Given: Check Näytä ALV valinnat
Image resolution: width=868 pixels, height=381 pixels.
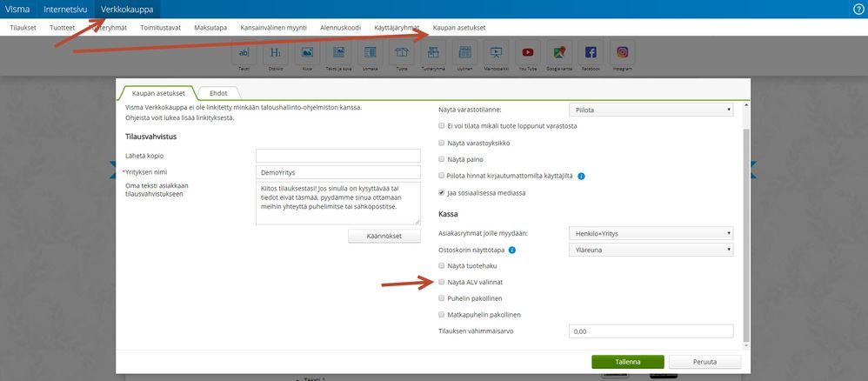Looking at the screenshot, I should point(442,282).
